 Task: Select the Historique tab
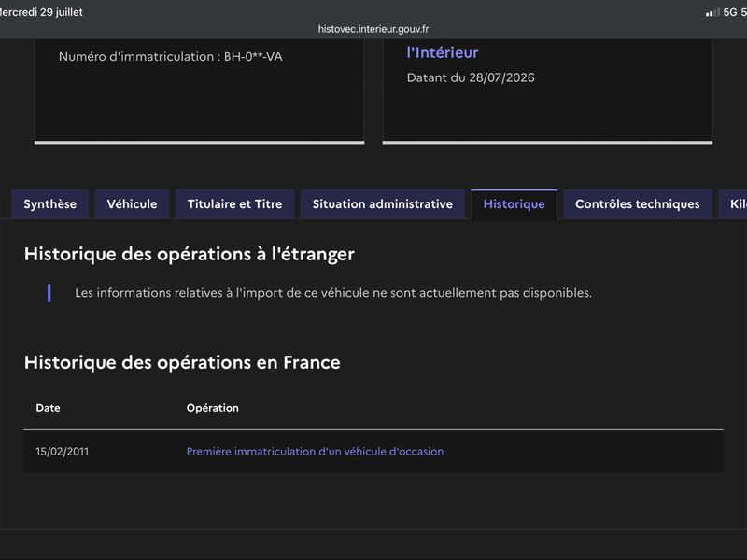[x=514, y=204]
